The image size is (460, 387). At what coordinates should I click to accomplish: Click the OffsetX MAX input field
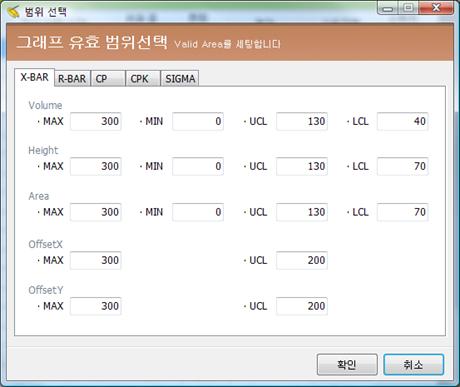pos(96,260)
